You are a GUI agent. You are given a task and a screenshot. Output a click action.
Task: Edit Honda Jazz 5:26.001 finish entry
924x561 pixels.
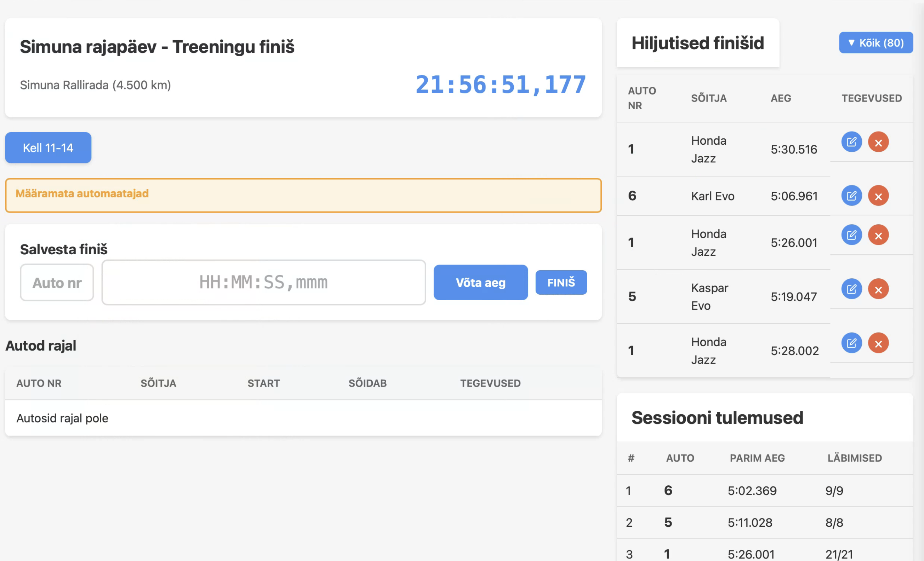point(851,235)
